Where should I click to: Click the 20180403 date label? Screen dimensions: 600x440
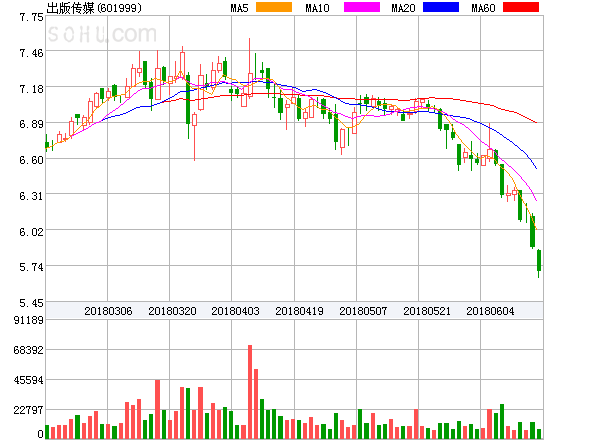pyautogui.click(x=235, y=311)
